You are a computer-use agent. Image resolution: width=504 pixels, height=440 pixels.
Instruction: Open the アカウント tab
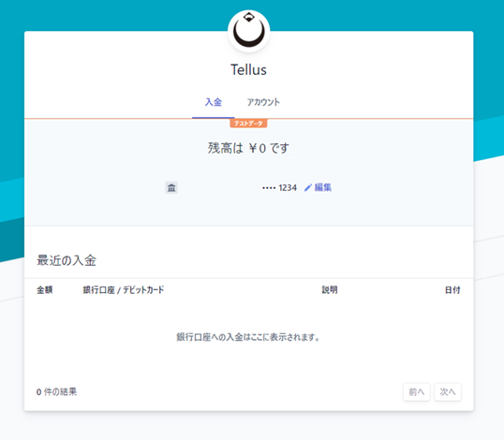(263, 102)
